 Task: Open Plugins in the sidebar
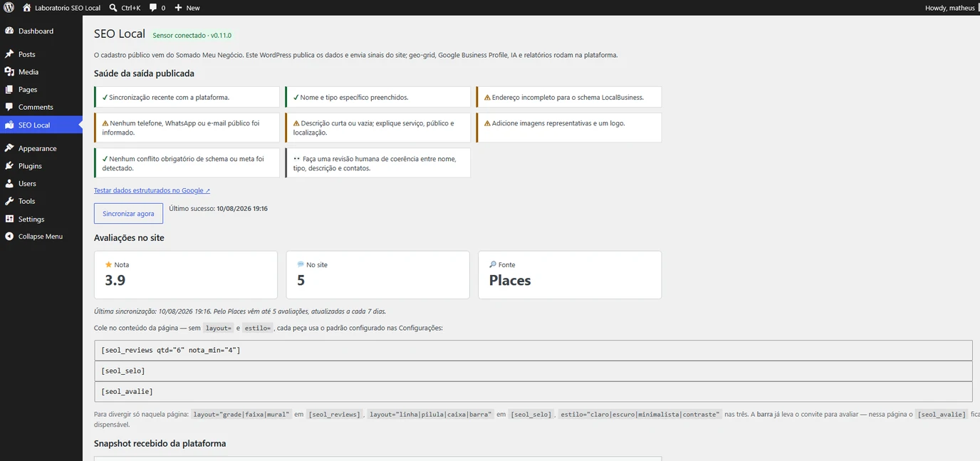point(41,166)
